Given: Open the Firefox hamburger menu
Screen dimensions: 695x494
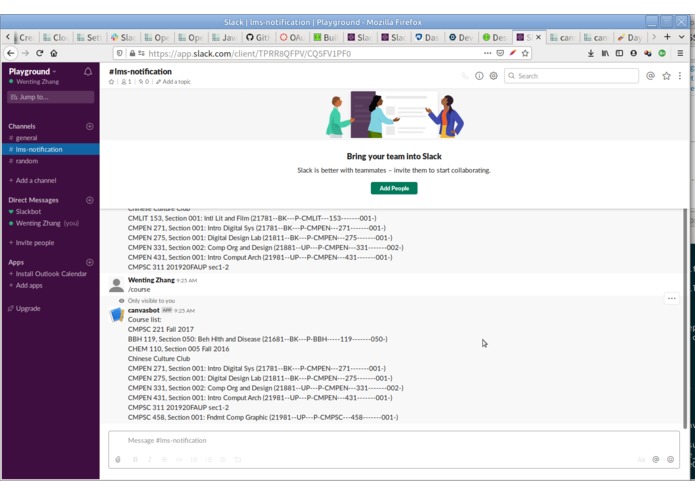Looking at the screenshot, I should [x=680, y=53].
